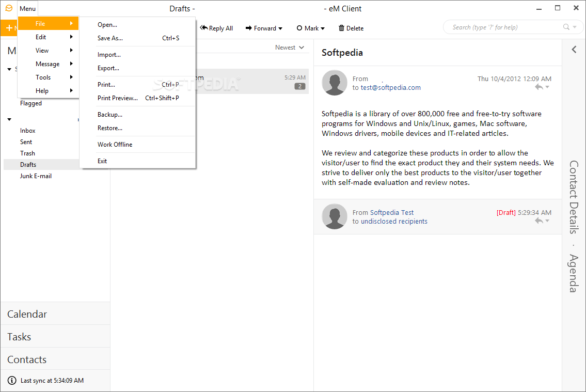Image resolution: width=586 pixels, height=392 pixels.
Task: Collapse the account folder tree arrow above Inbox
Action: (9, 120)
